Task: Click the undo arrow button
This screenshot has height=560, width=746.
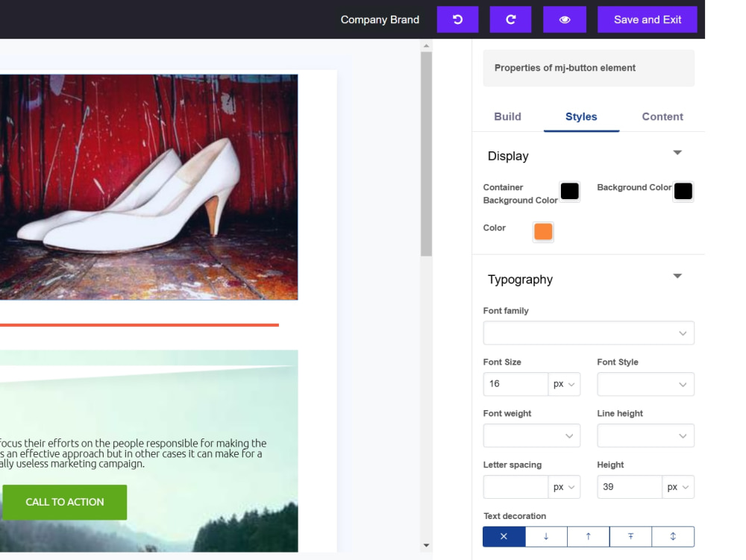Action: pos(457,19)
